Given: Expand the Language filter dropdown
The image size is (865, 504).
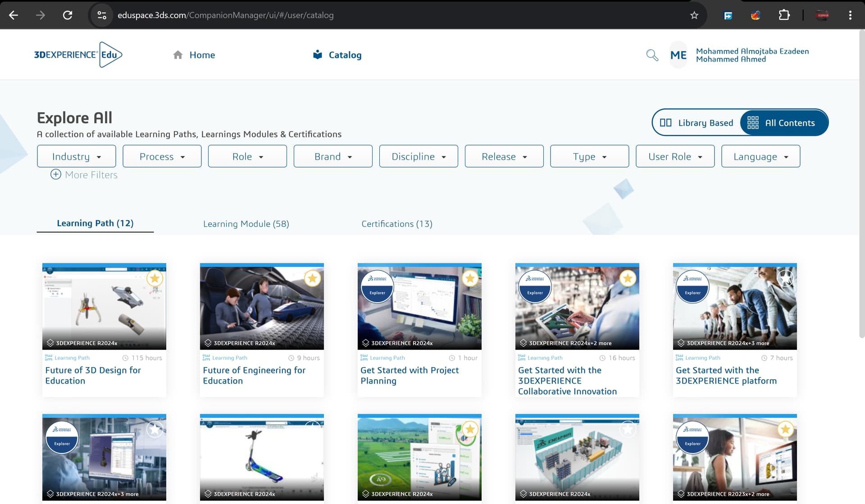Looking at the screenshot, I should (760, 157).
